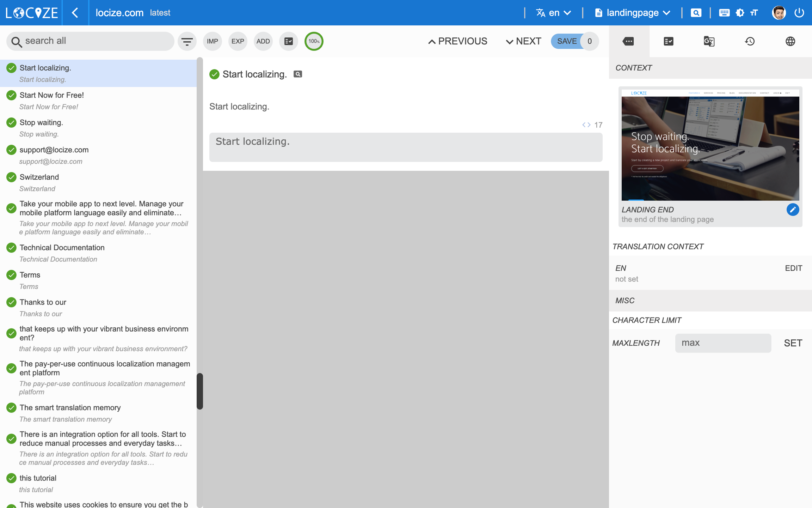This screenshot has height=508, width=812.
Task: Toggle the green check on Start localizing heading
Action: pos(214,74)
